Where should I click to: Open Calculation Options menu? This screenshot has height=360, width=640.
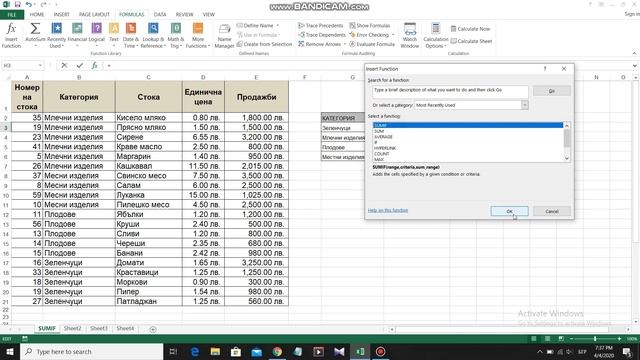436,36
